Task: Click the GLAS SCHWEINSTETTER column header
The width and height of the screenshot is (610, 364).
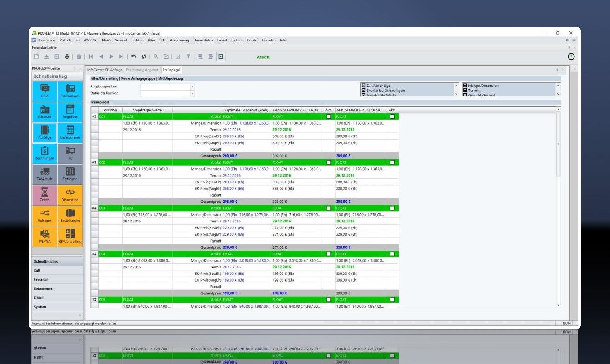Action: [x=297, y=110]
